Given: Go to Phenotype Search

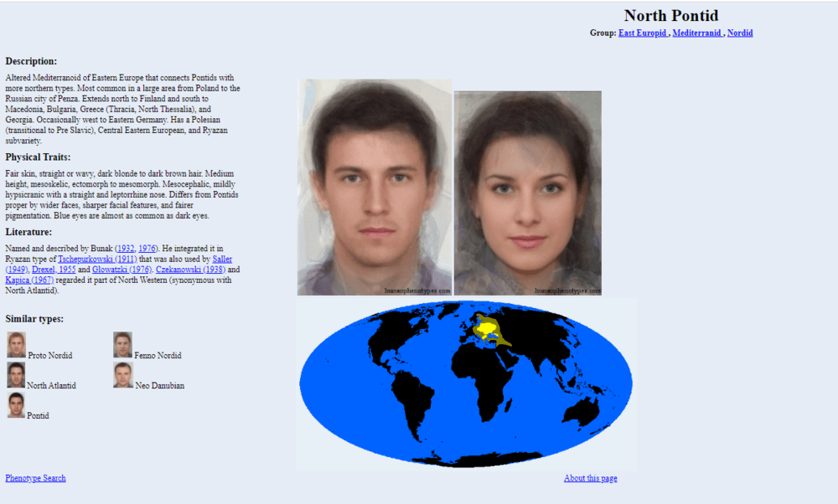Looking at the screenshot, I should tap(35, 478).
